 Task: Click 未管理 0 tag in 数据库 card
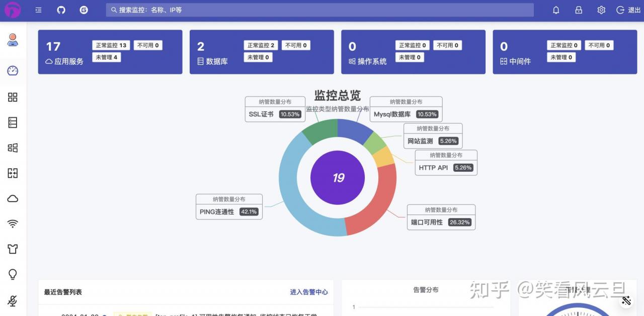tap(258, 57)
